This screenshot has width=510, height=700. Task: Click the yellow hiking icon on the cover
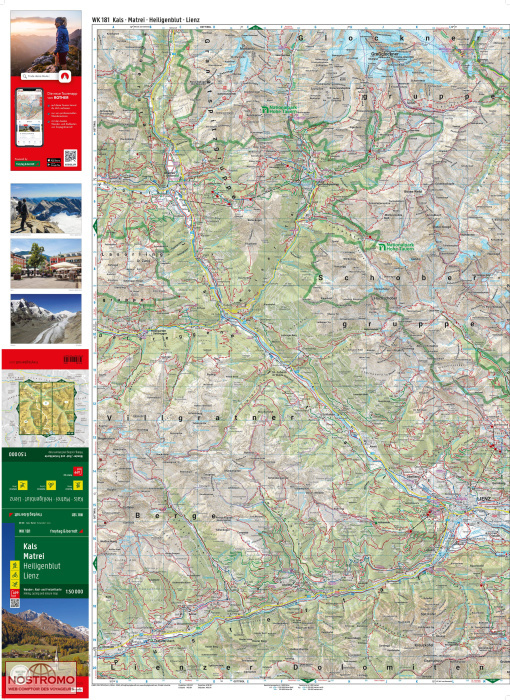(15, 566)
